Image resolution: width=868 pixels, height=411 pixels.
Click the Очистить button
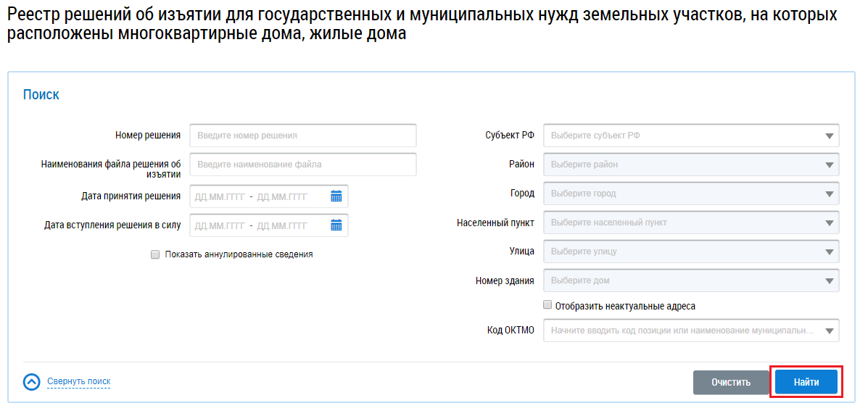click(731, 382)
